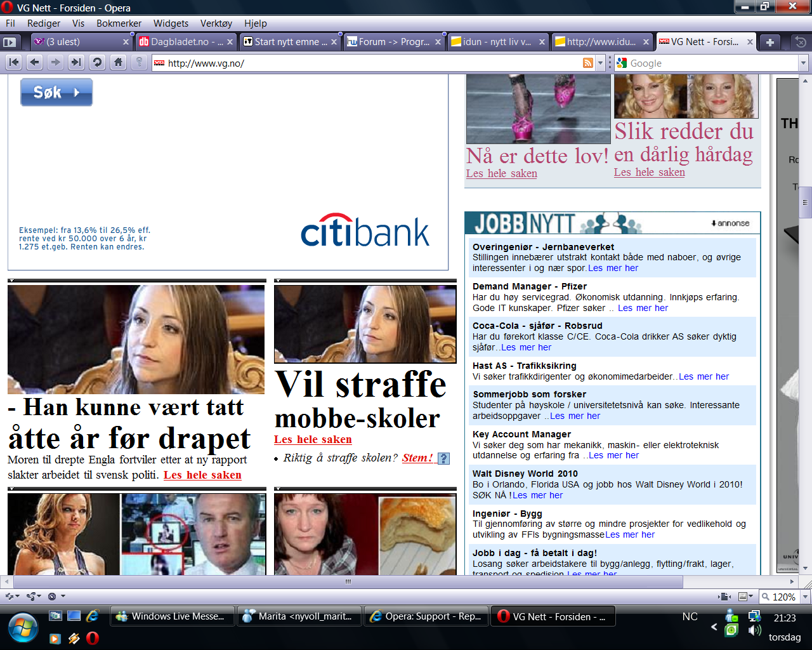Viewport: 812px width, 650px height.
Task: Click the large Engla article photo
Action: 136,340
